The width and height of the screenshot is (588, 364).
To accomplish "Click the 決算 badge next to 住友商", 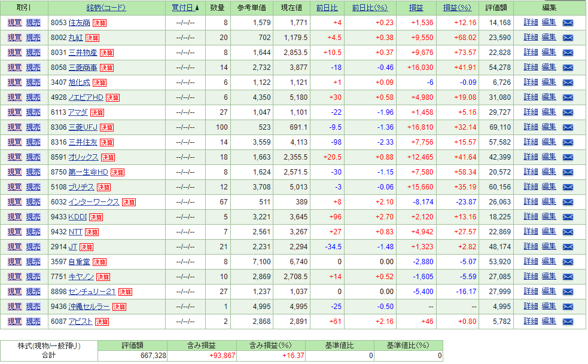I will coord(99,23).
